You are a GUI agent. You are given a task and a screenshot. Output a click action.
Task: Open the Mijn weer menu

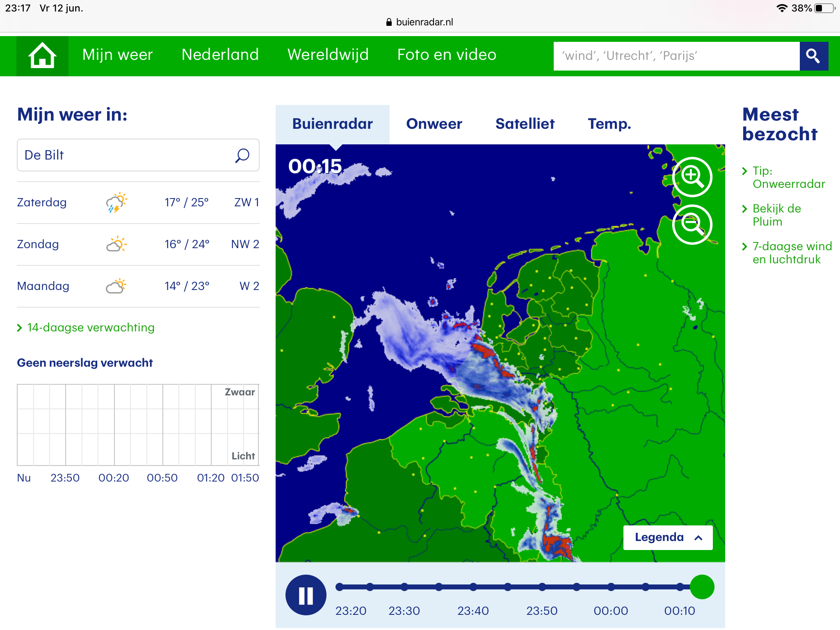point(117,55)
